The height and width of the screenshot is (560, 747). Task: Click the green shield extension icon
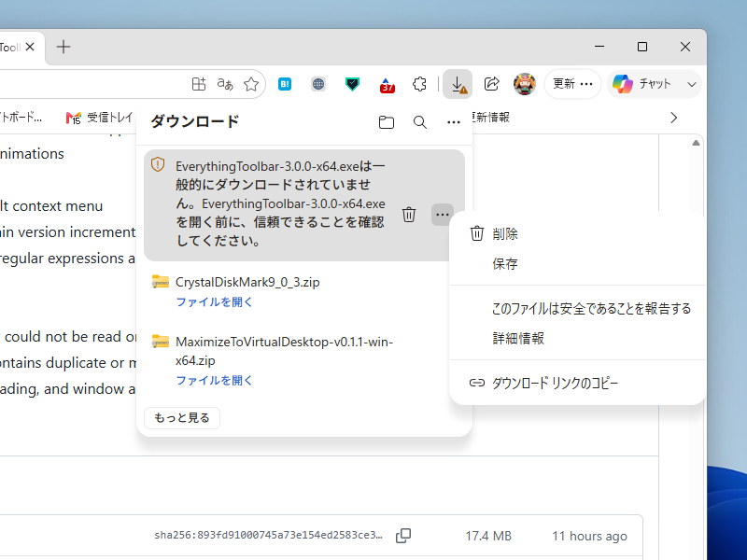point(352,84)
